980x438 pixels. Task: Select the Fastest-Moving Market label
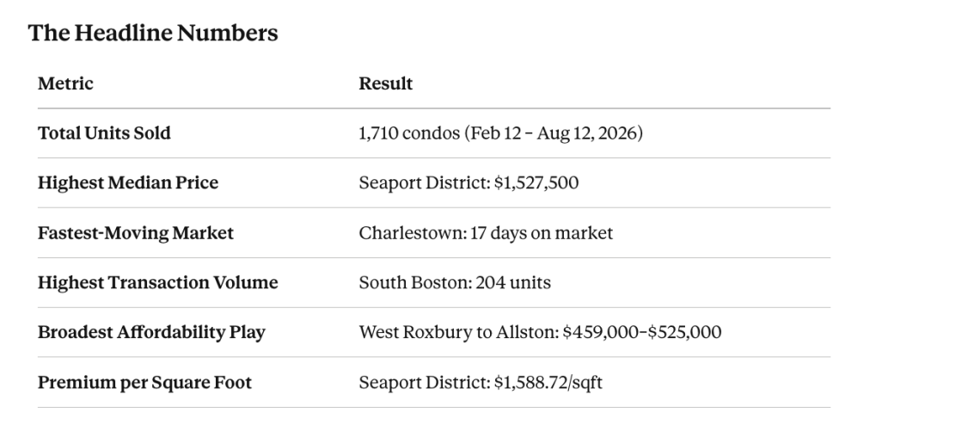coord(136,232)
